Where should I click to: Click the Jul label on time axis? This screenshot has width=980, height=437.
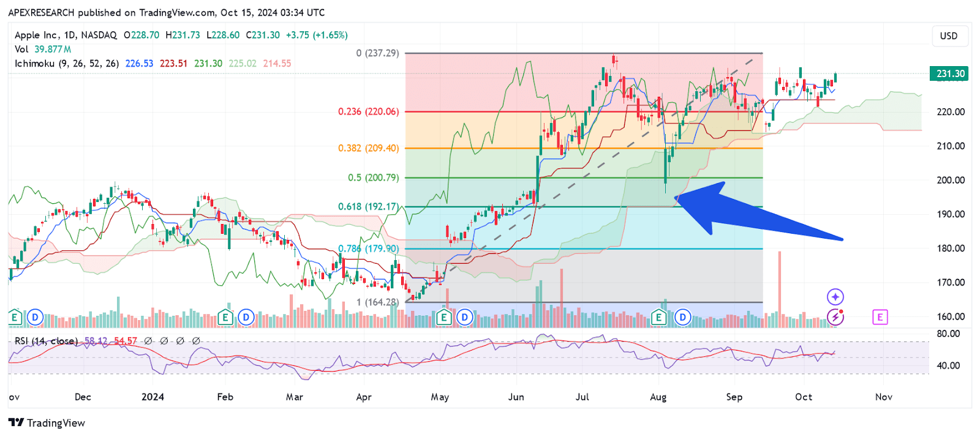(x=582, y=397)
